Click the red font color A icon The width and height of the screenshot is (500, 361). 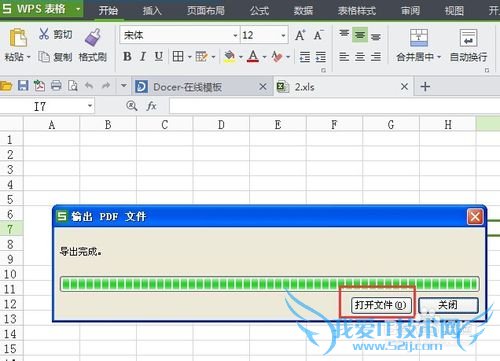point(253,56)
